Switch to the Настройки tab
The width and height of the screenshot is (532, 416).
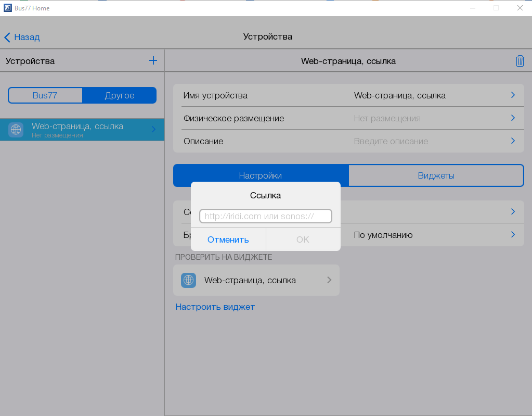pos(261,175)
